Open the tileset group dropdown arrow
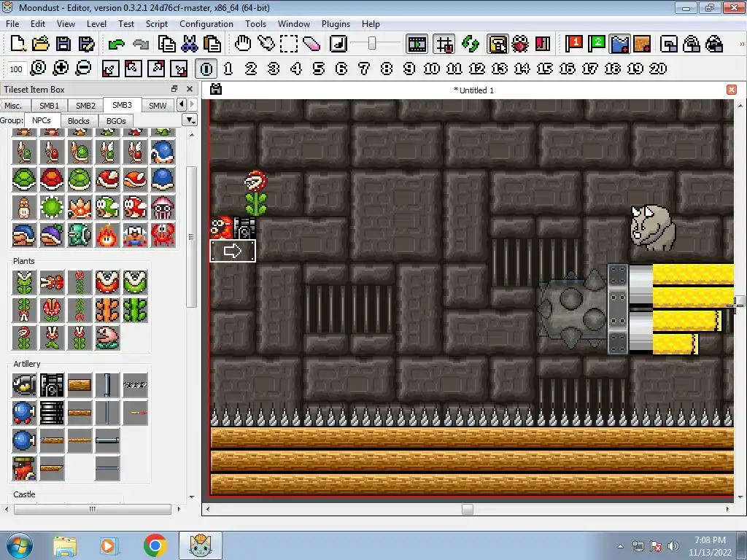 coord(190,120)
